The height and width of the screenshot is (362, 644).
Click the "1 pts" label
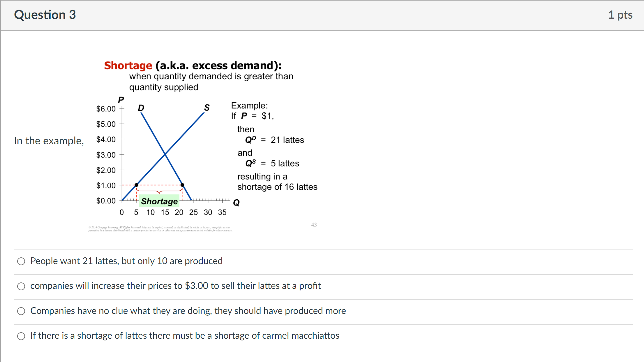620,15
